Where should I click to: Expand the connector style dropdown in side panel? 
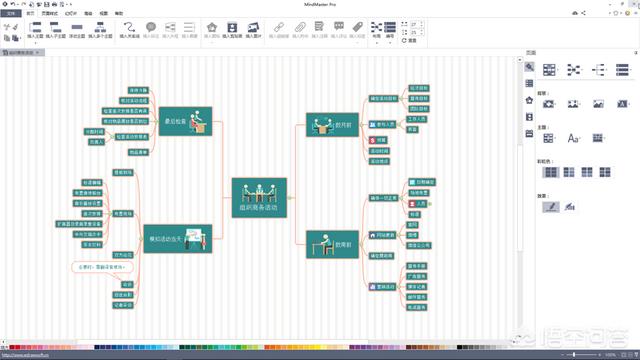tap(573, 70)
